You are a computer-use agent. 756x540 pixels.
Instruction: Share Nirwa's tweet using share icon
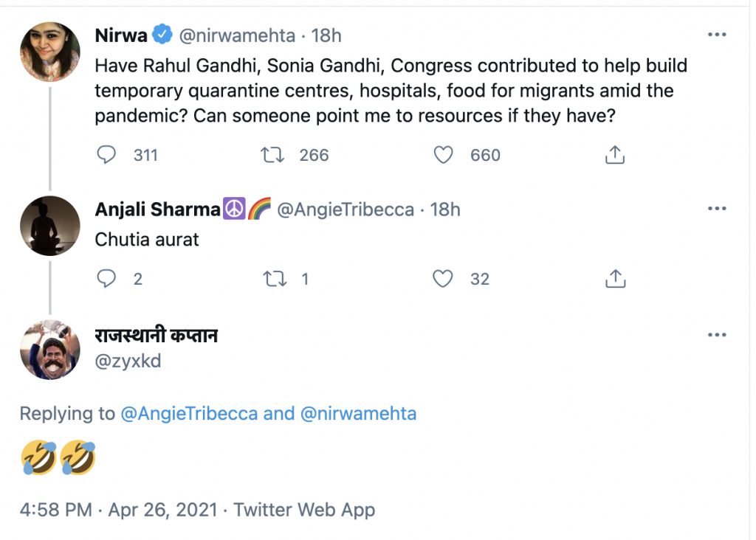click(615, 155)
